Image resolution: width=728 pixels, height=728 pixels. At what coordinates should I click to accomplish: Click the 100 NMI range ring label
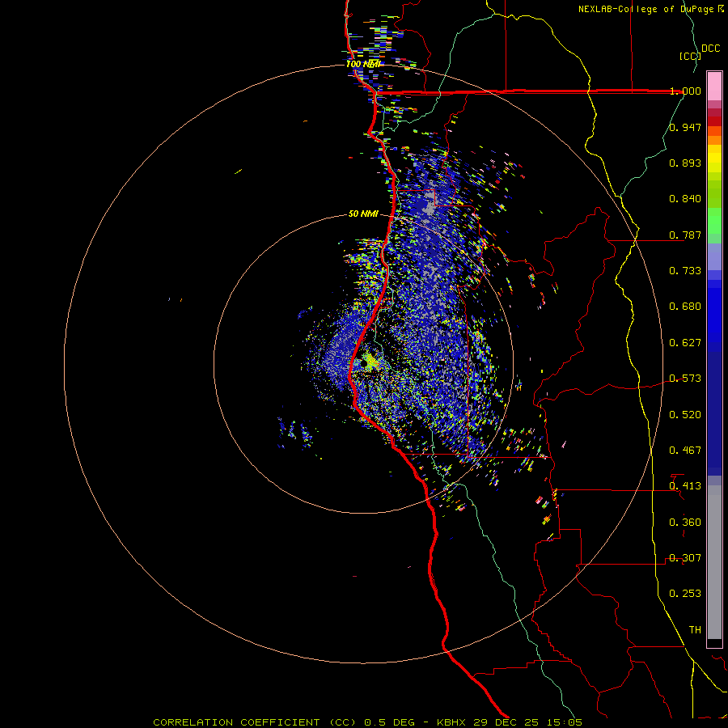[363, 64]
